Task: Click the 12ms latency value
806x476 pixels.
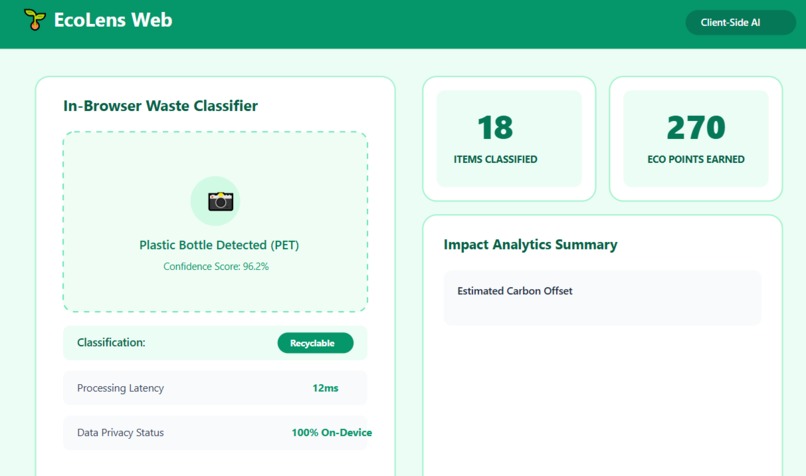Action: 325,388
